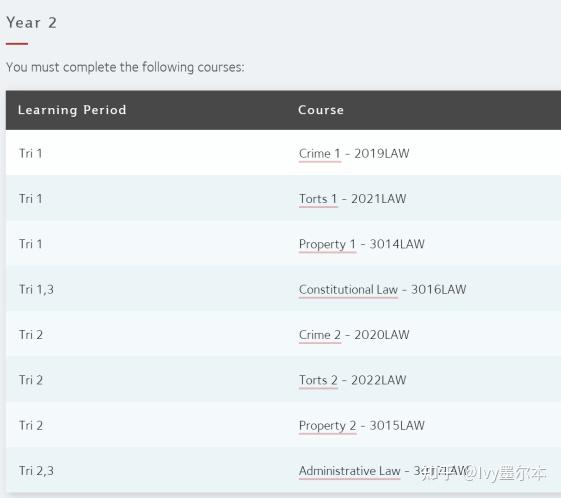This screenshot has width=561, height=498.
Task: Click the 2022LAW course code
Action: [x=379, y=380]
